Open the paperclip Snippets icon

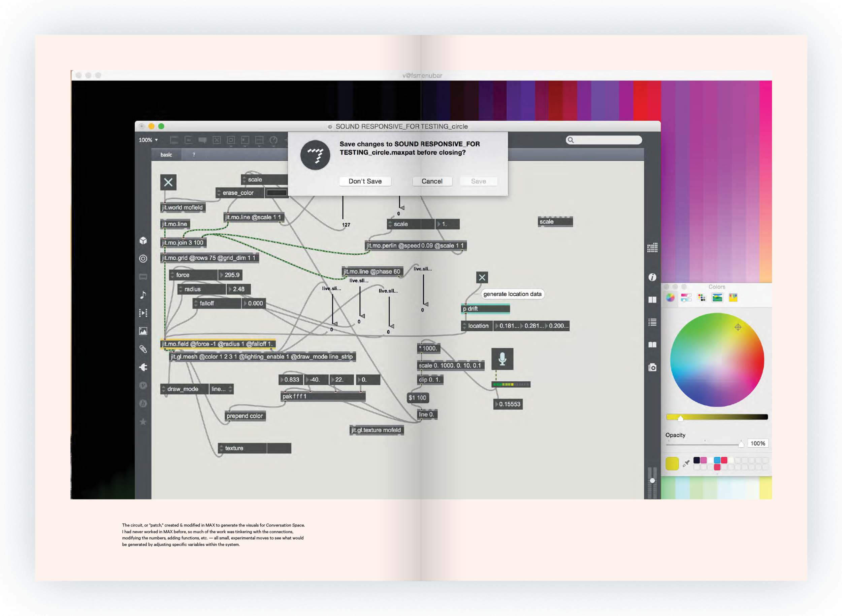pyautogui.click(x=143, y=349)
